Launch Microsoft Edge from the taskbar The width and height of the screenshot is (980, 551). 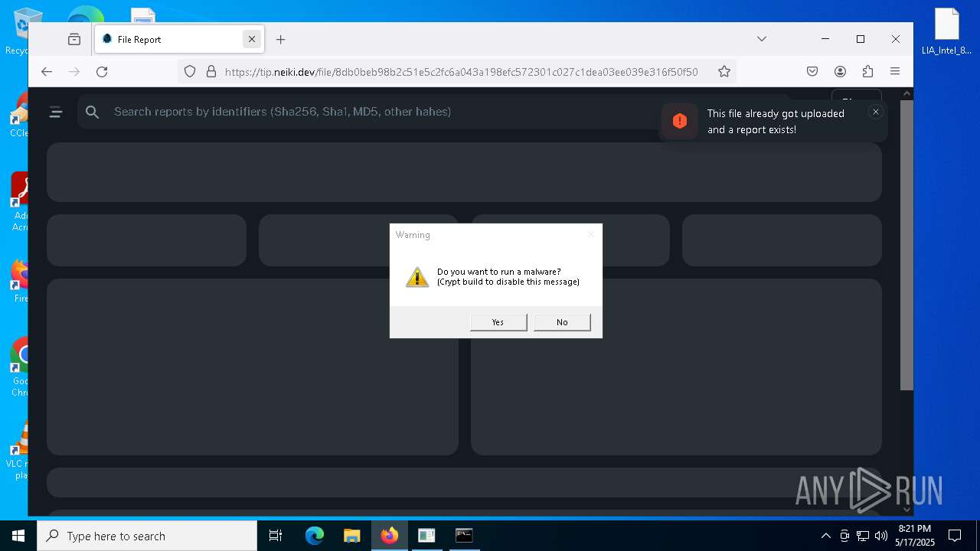(315, 536)
